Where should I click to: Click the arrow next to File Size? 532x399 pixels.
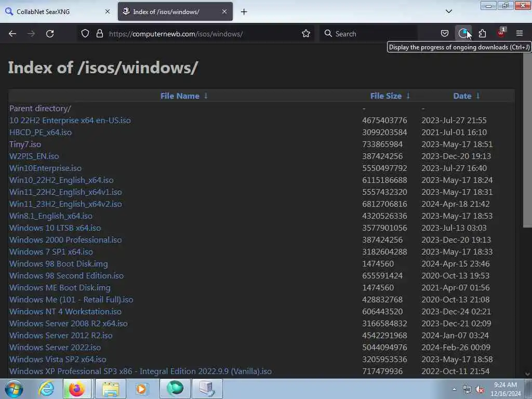[x=408, y=96]
